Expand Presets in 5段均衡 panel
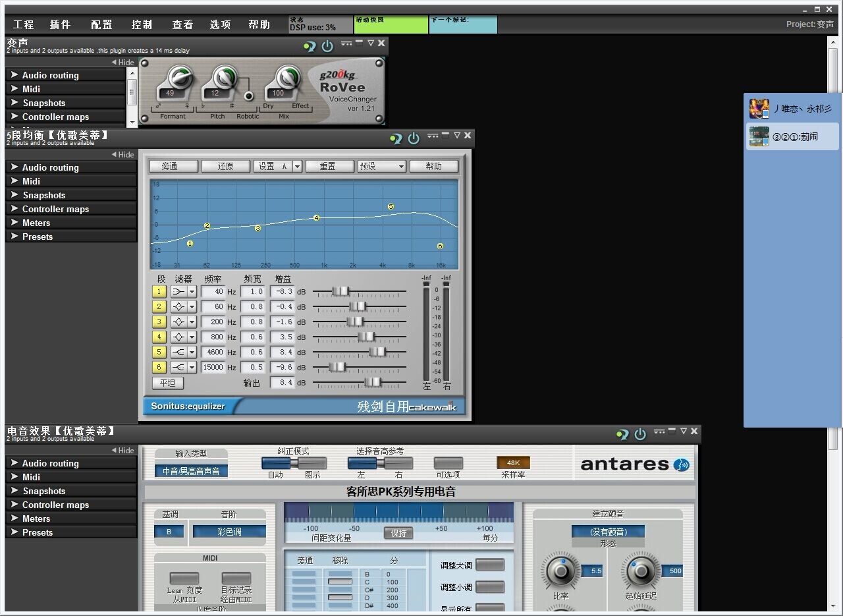Screen dimensions: 843x616 click(x=71, y=237)
